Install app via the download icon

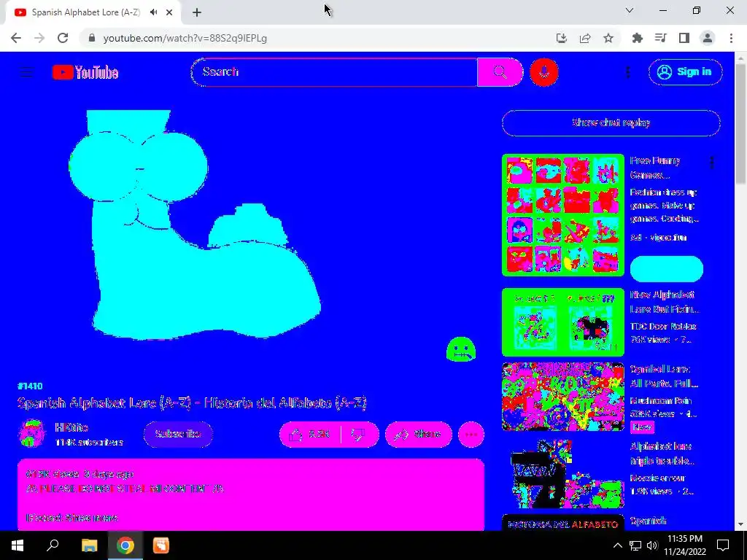tap(562, 38)
